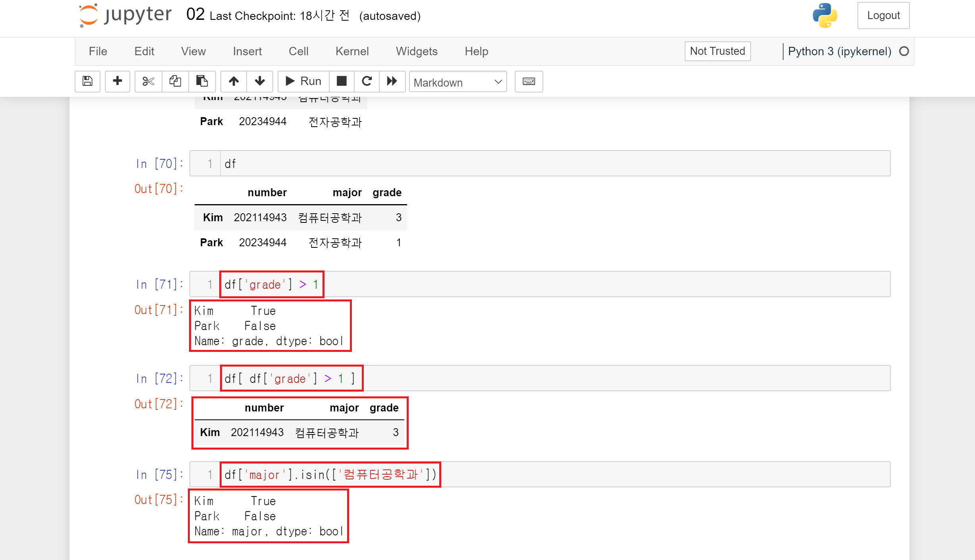
Task: Open the command palette keyboard icon
Action: click(x=529, y=81)
